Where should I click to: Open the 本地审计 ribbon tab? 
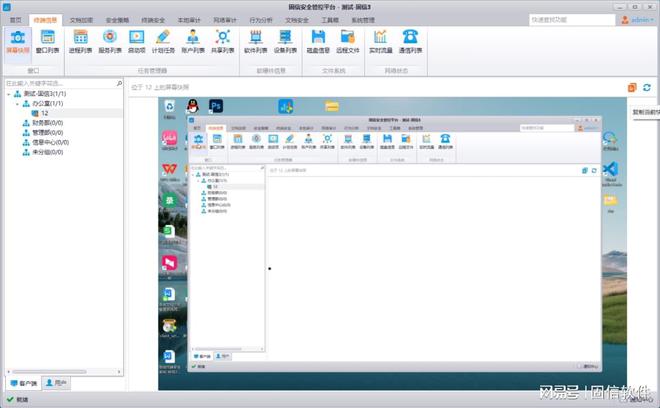pyautogui.click(x=189, y=20)
